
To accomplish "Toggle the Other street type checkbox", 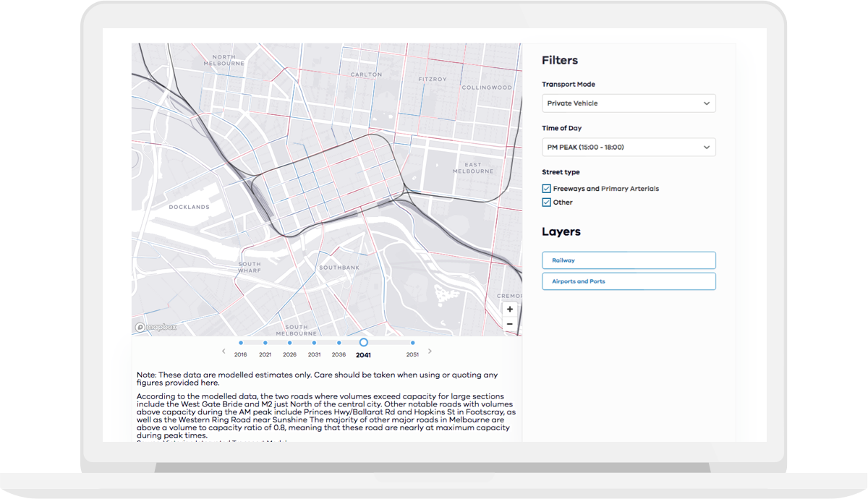I will pyautogui.click(x=547, y=202).
